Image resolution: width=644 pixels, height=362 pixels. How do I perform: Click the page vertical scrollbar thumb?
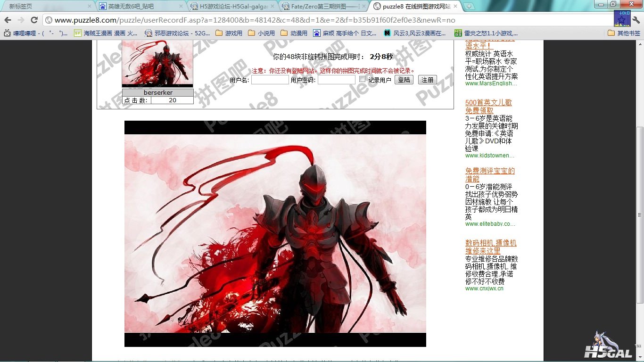click(640, 214)
